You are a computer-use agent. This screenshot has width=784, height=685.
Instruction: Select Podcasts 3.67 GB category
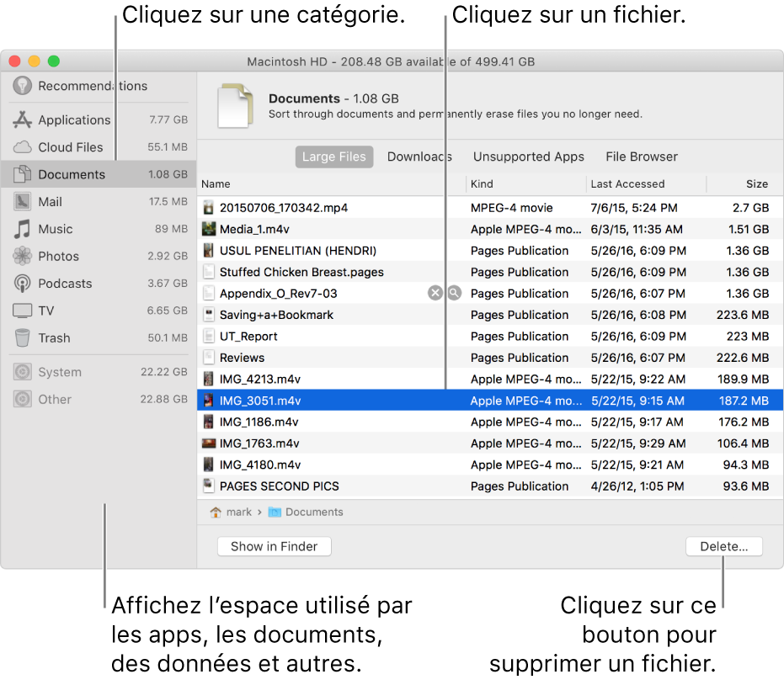coord(99,284)
